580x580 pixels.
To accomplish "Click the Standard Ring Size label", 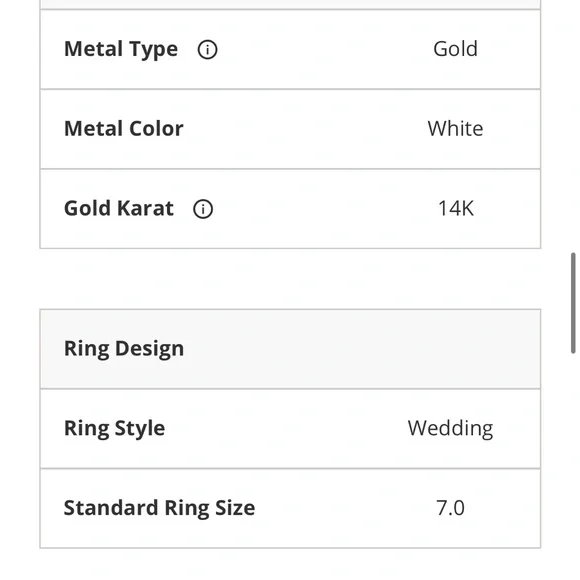I will (x=159, y=508).
